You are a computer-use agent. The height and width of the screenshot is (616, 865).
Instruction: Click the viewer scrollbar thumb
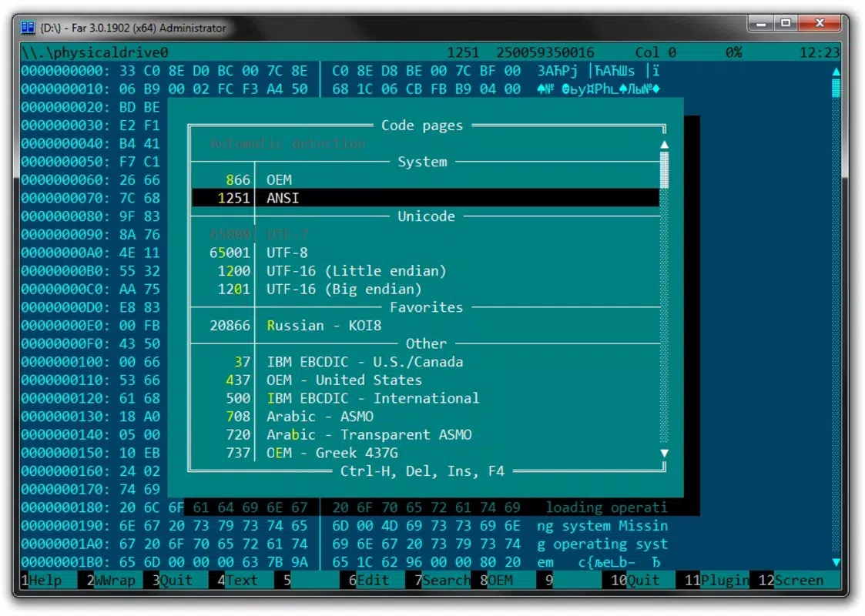tap(837, 89)
